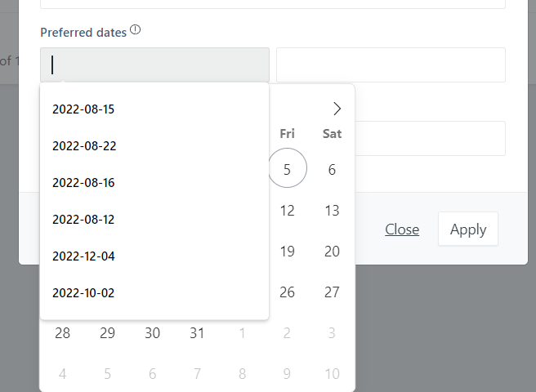Pick day 20 in the calendar
The height and width of the screenshot is (392, 536).
pos(332,252)
